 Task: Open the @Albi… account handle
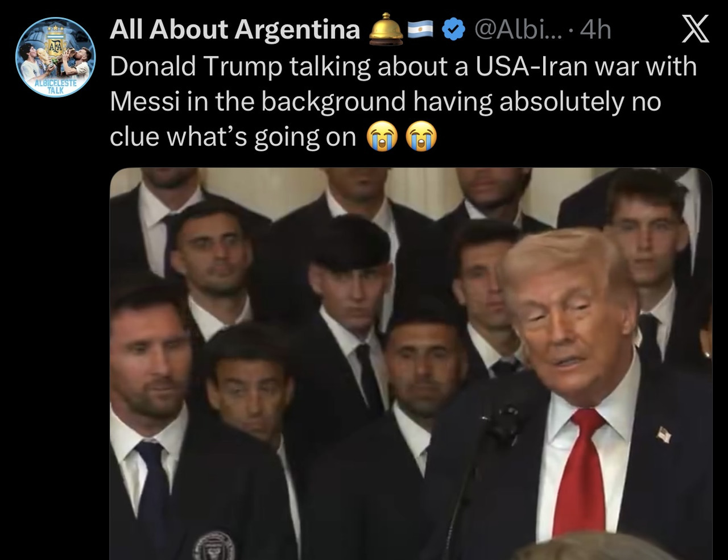point(517,30)
